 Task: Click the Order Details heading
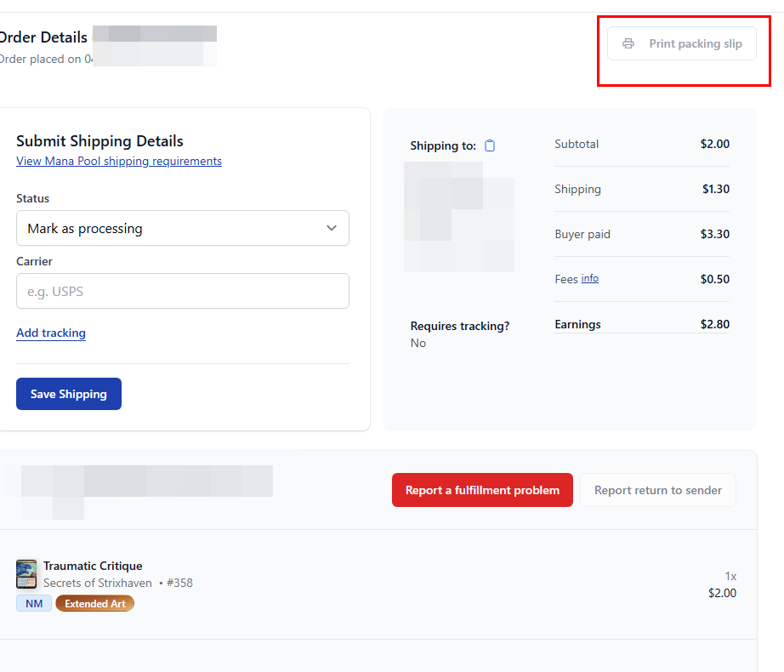click(43, 37)
